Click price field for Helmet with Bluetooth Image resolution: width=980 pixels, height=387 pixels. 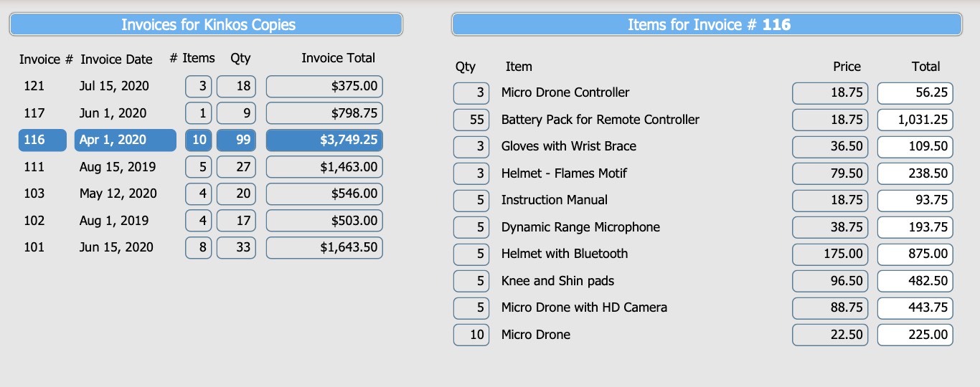tap(830, 254)
